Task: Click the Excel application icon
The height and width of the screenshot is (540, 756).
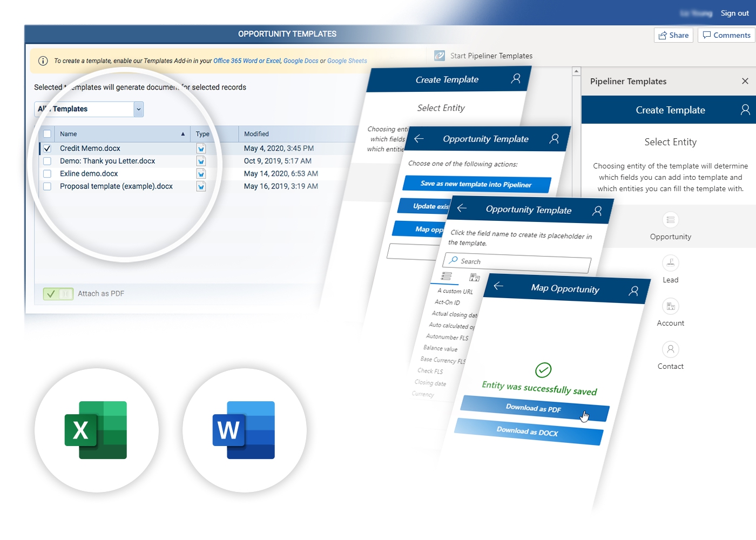Action: tap(96, 430)
